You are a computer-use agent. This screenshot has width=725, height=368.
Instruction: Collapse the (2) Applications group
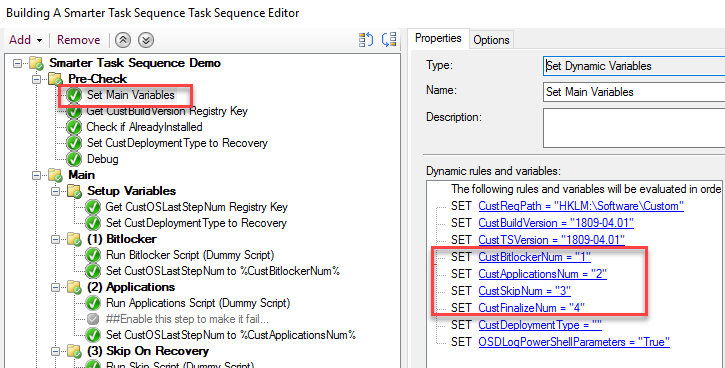(x=55, y=288)
